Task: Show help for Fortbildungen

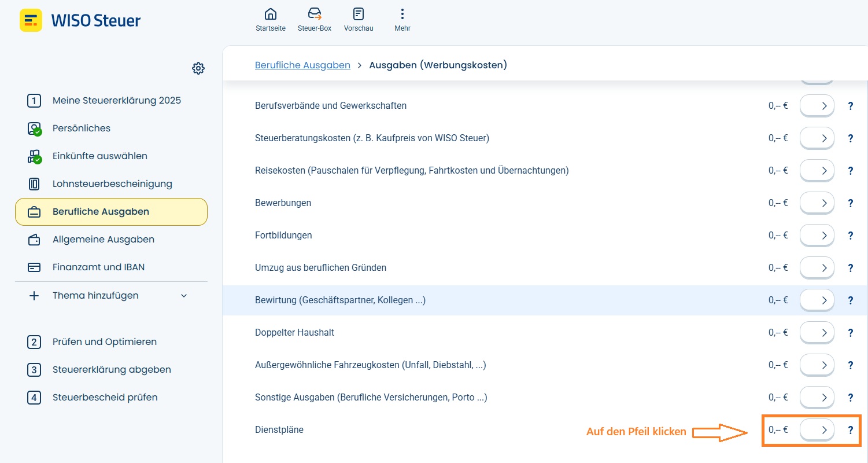Action: (x=851, y=236)
